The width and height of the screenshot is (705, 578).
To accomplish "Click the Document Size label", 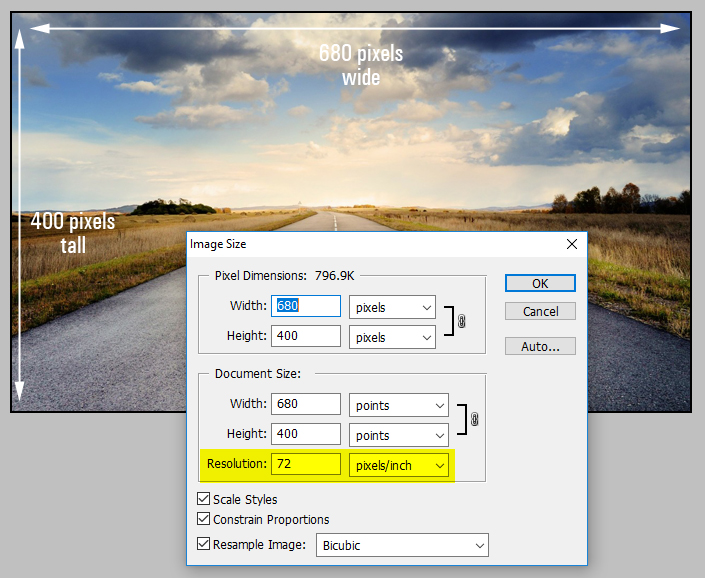I will click(258, 373).
